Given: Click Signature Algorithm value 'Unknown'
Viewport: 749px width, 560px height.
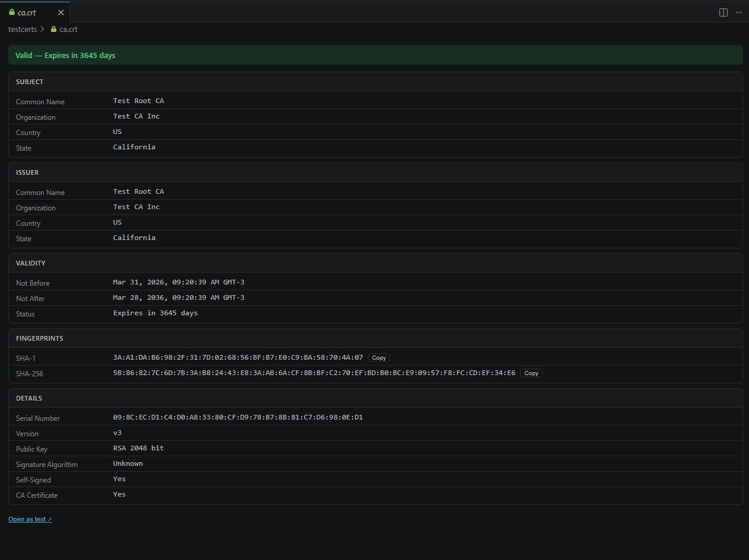Looking at the screenshot, I should coord(128,463).
